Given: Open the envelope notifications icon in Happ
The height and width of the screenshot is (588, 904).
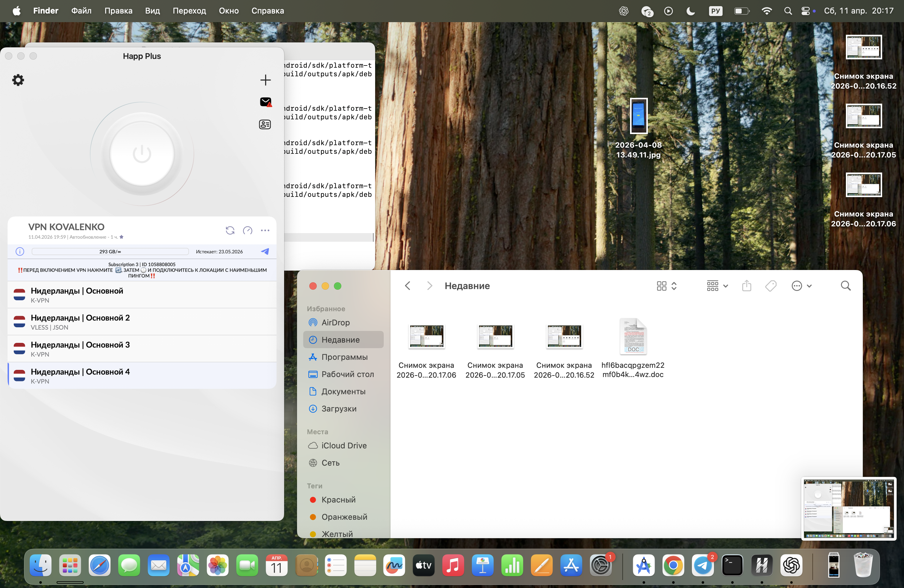Looking at the screenshot, I should pyautogui.click(x=265, y=102).
